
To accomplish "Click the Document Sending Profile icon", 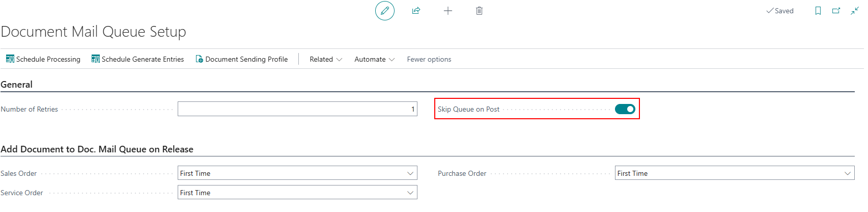I will pos(200,59).
